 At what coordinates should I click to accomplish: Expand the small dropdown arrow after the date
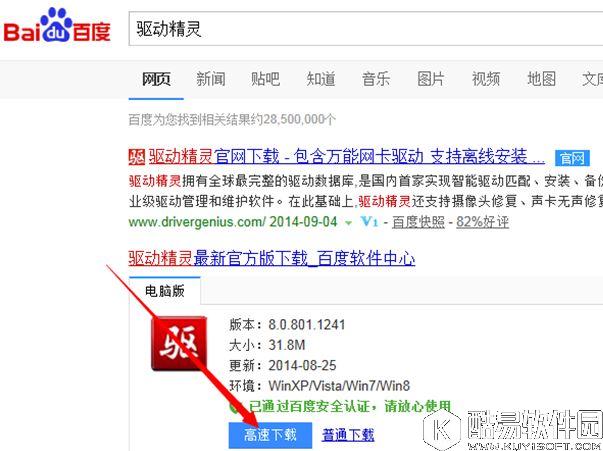pos(348,223)
